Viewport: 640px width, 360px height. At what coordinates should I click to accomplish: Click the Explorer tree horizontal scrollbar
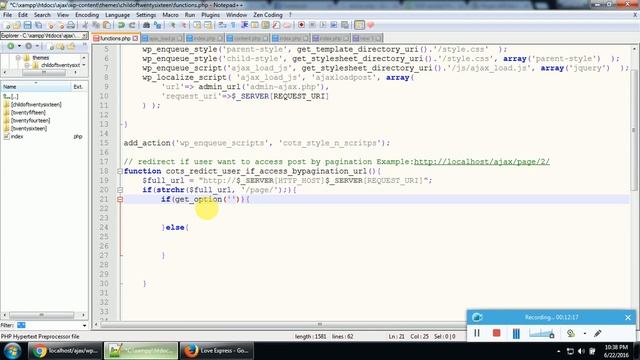44,73
